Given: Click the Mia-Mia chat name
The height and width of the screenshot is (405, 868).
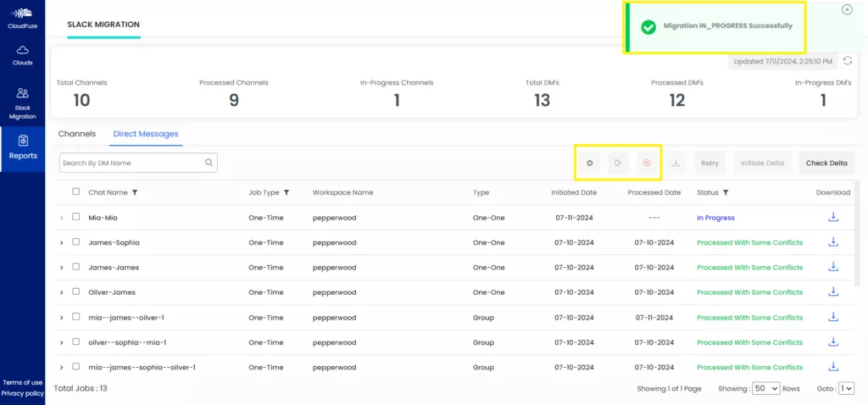Looking at the screenshot, I should 103,218.
